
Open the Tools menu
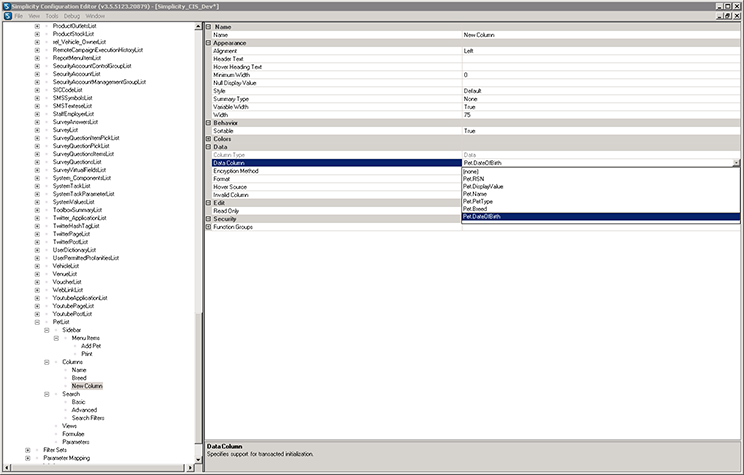[52, 16]
